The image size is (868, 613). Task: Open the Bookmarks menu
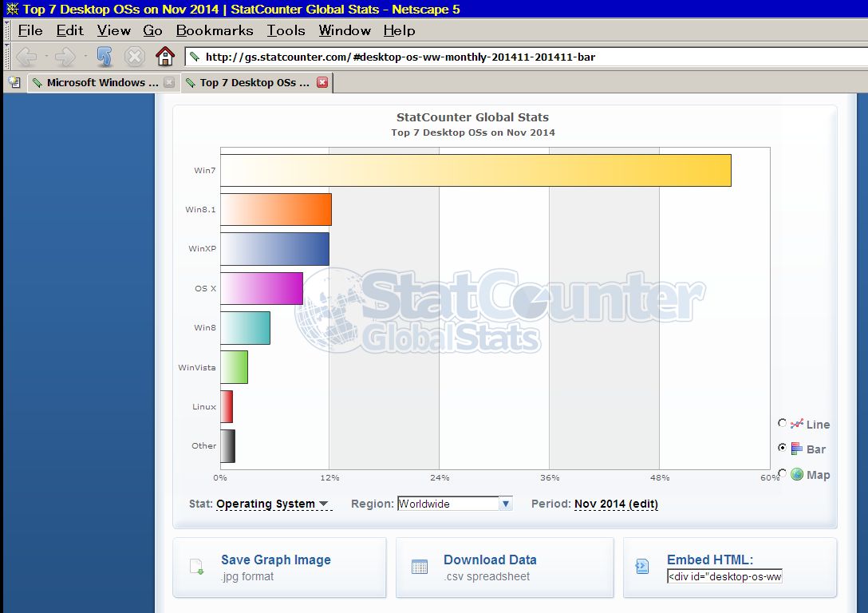215,31
